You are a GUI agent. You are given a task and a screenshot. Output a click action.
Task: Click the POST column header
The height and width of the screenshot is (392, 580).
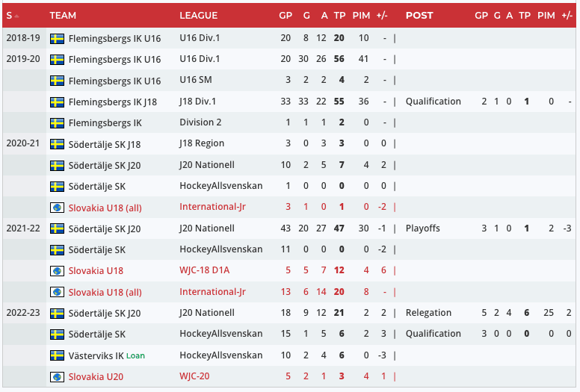pos(419,15)
